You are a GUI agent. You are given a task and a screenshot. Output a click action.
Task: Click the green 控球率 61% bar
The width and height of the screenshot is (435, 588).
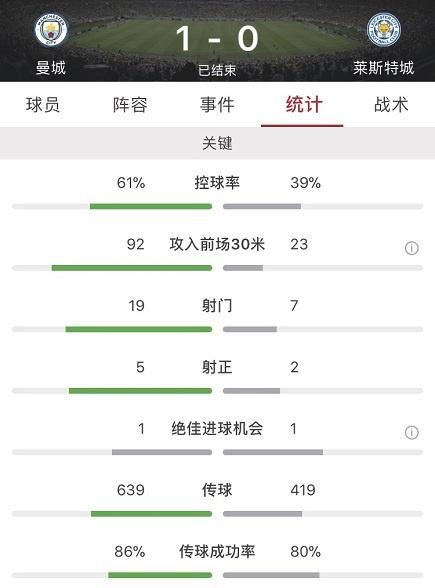point(151,206)
